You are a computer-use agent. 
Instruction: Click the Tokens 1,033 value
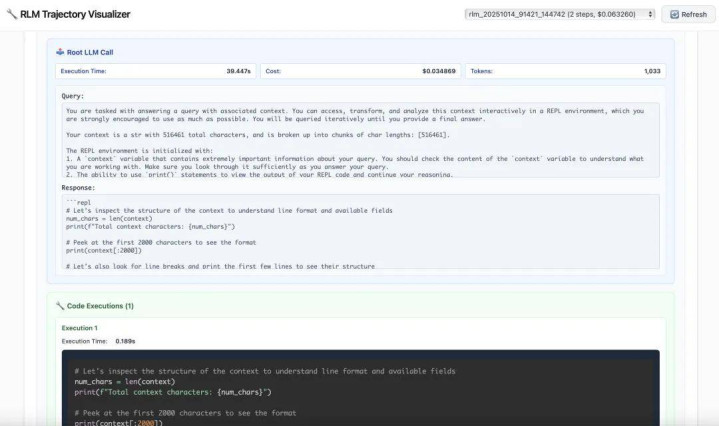[x=652, y=71]
